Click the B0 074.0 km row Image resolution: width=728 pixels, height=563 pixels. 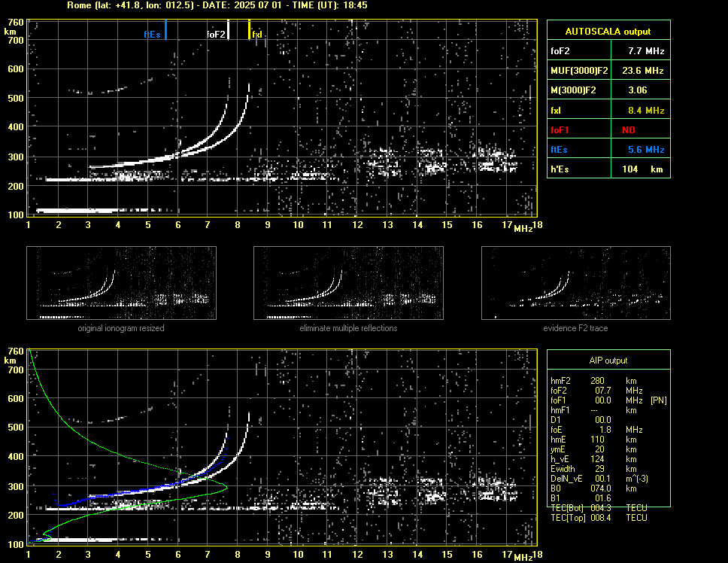click(x=594, y=488)
